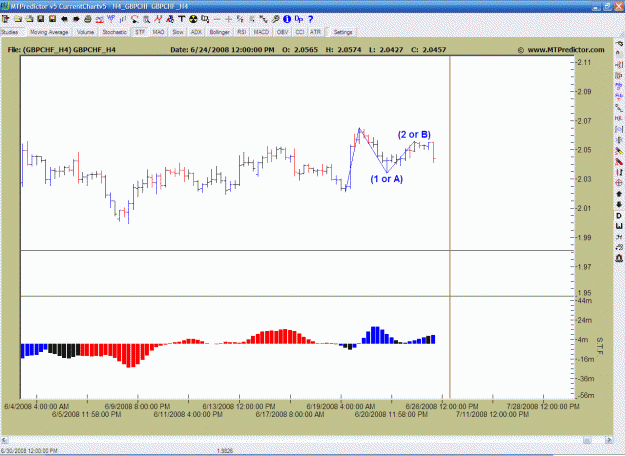Toggle the RSI study
This screenshot has height=456, width=625.
[x=242, y=32]
